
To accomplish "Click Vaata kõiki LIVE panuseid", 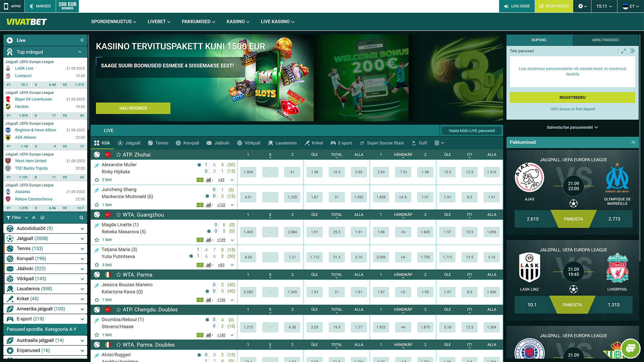I will 472,131.
